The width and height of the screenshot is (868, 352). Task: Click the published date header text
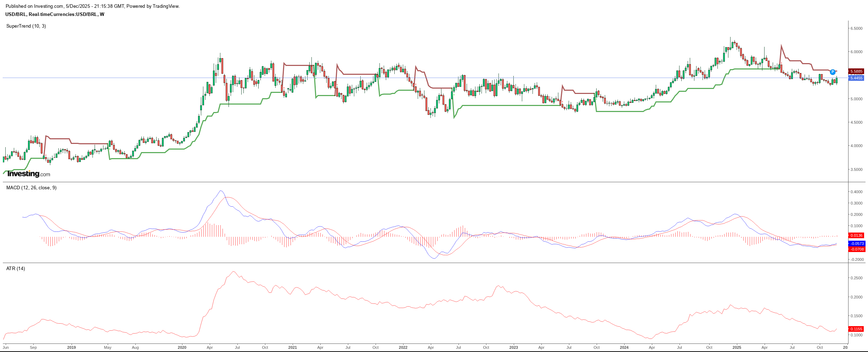click(92, 6)
